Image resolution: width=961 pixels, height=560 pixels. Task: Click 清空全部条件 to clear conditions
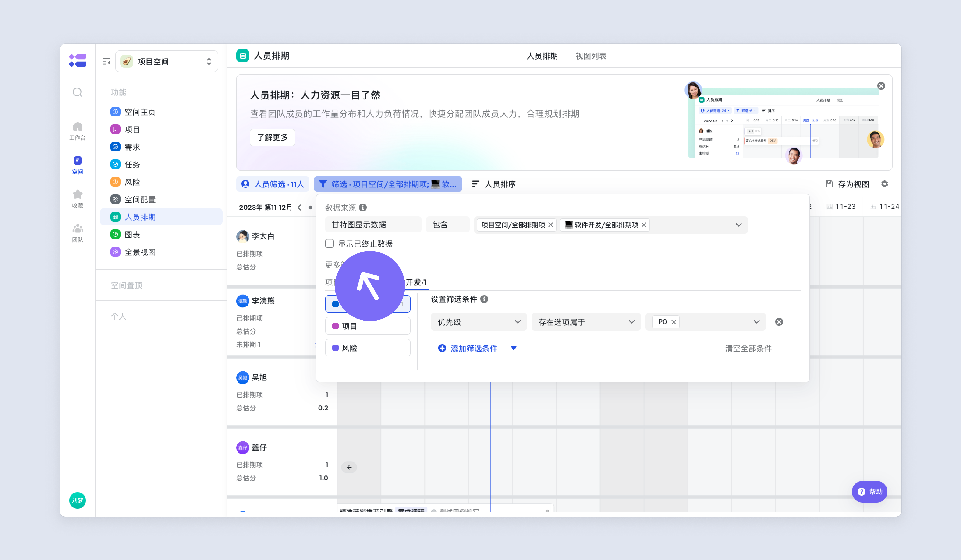pyautogui.click(x=748, y=348)
